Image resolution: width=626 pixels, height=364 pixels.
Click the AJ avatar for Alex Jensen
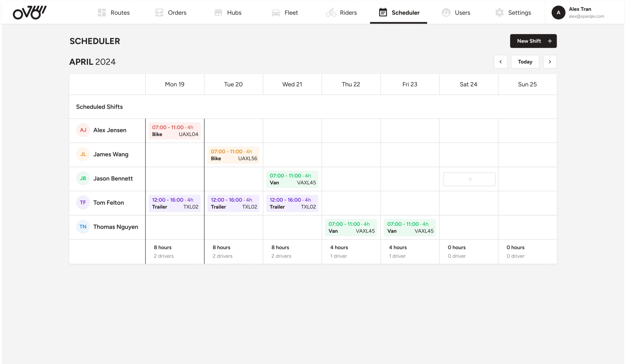83,130
